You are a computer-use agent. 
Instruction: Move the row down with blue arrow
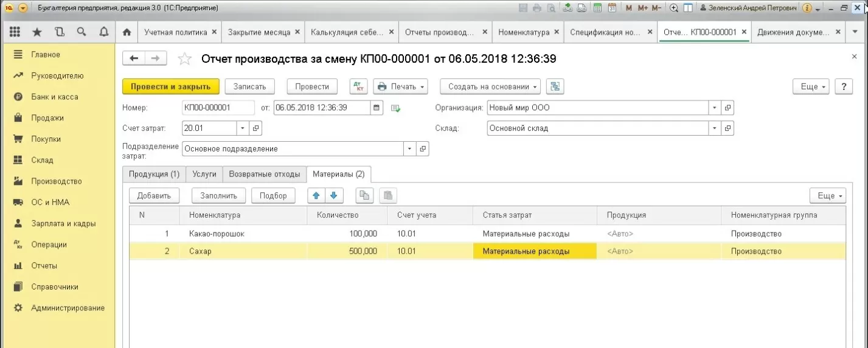pyautogui.click(x=335, y=195)
